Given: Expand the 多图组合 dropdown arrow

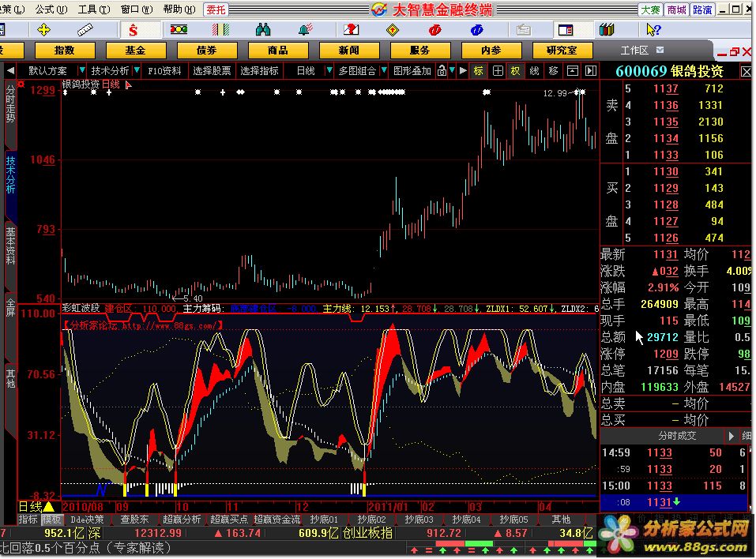Looking at the screenshot, I should tap(384, 71).
